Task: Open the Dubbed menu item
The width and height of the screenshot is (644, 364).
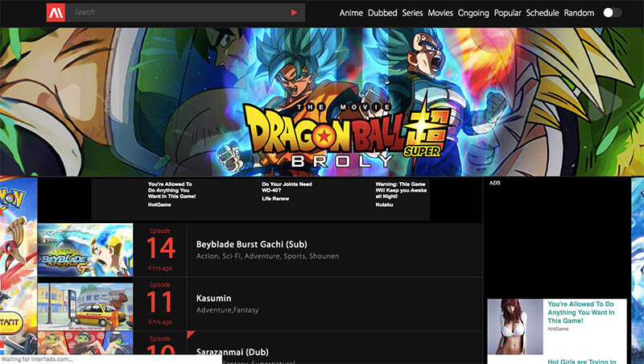Action: click(x=382, y=13)
